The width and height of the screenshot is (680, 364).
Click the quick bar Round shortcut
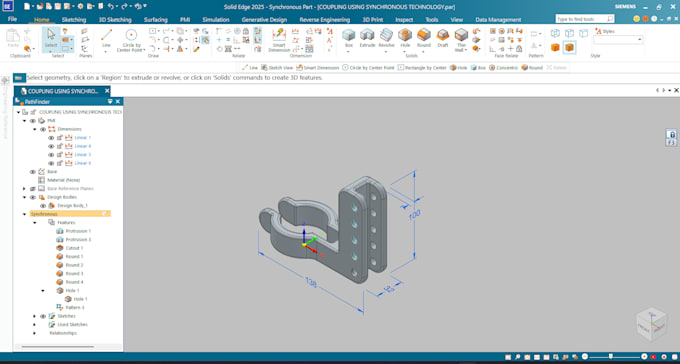532,68
